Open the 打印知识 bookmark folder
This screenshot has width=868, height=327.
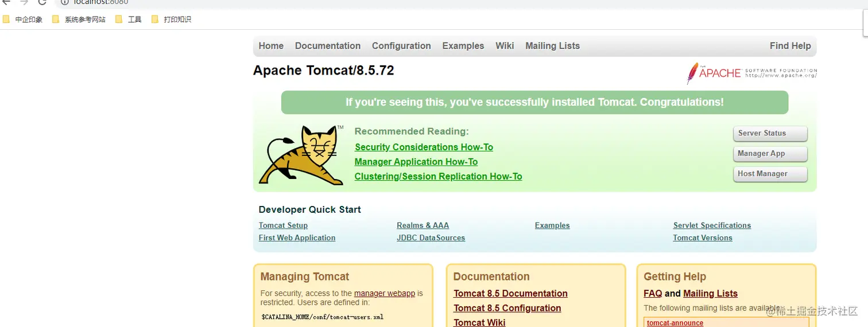click(170, 20)
